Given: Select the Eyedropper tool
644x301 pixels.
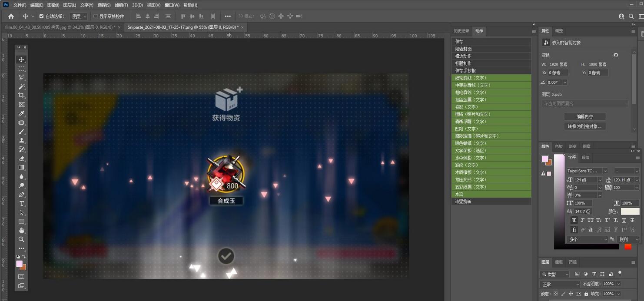Looking at the screenshot, I should click(21, 114).
